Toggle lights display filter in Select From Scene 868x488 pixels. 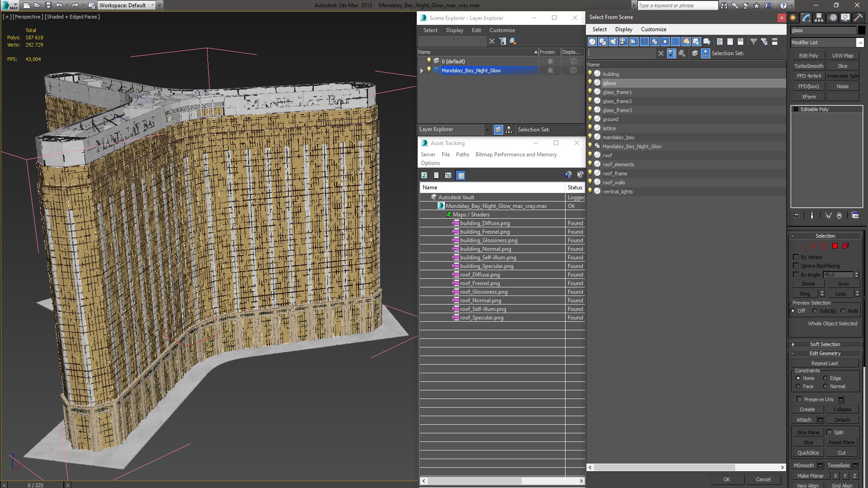[x=613, y=42]
